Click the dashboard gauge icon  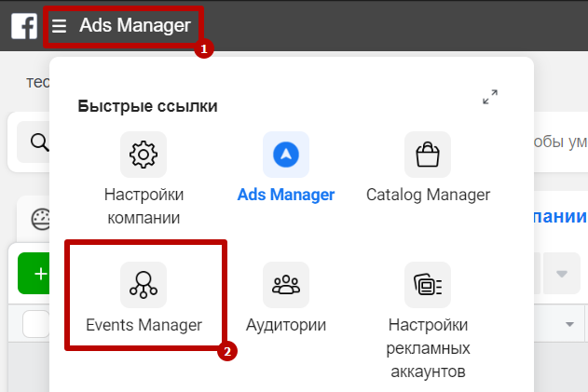click(x=41, y=219)
